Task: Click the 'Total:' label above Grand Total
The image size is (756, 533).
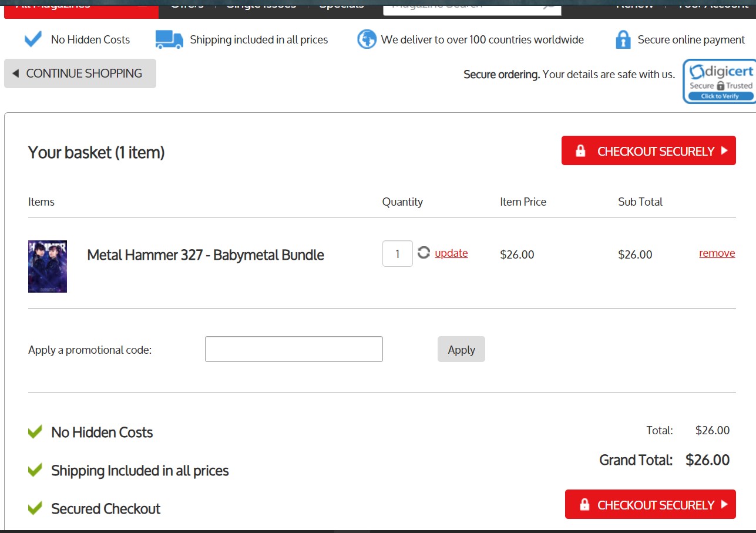Action: click(660, 430)
